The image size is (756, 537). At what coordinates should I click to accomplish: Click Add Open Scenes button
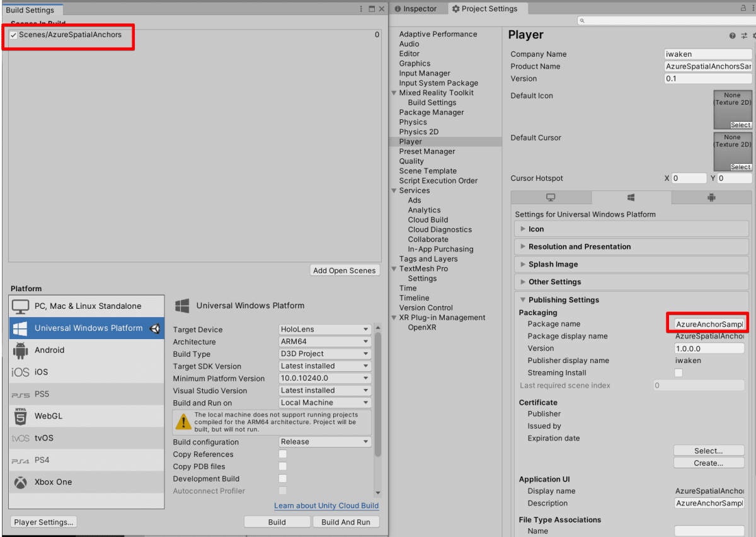pyautogui.click(x=345, y=270)
